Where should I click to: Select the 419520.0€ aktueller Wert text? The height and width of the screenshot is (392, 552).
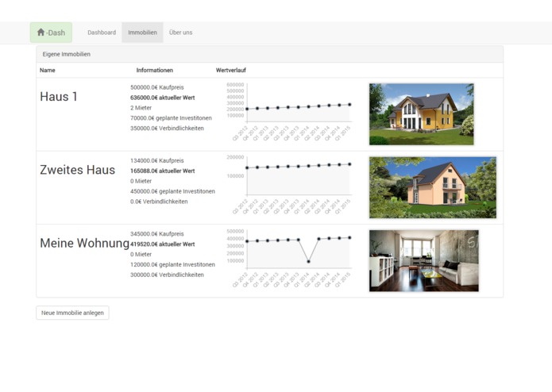click(163, 244)
